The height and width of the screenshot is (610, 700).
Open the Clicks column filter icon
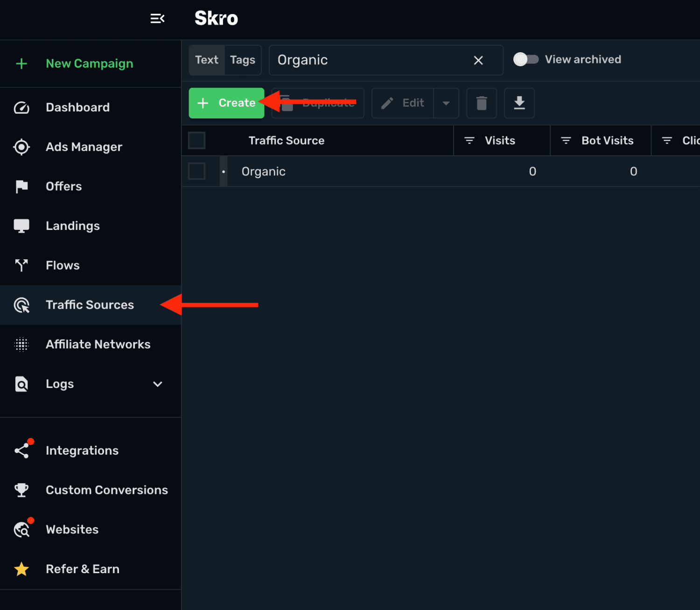pos(667,140)
